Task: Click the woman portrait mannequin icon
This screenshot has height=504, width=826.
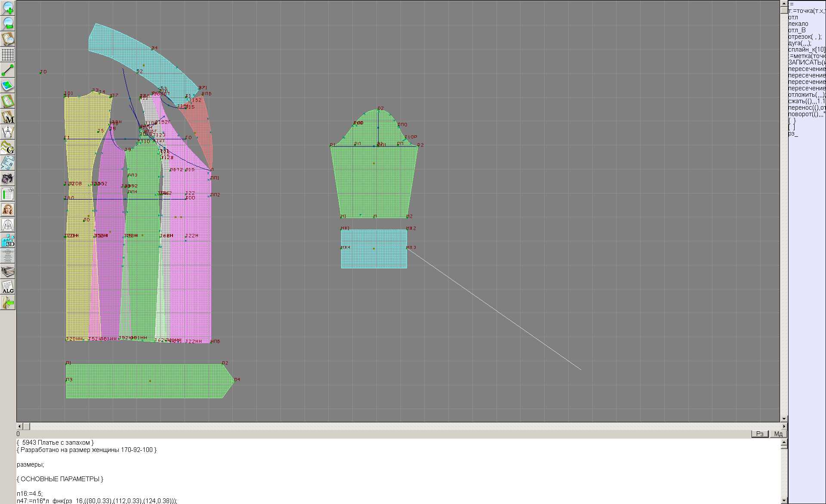Action: click(x=8, y=209)
